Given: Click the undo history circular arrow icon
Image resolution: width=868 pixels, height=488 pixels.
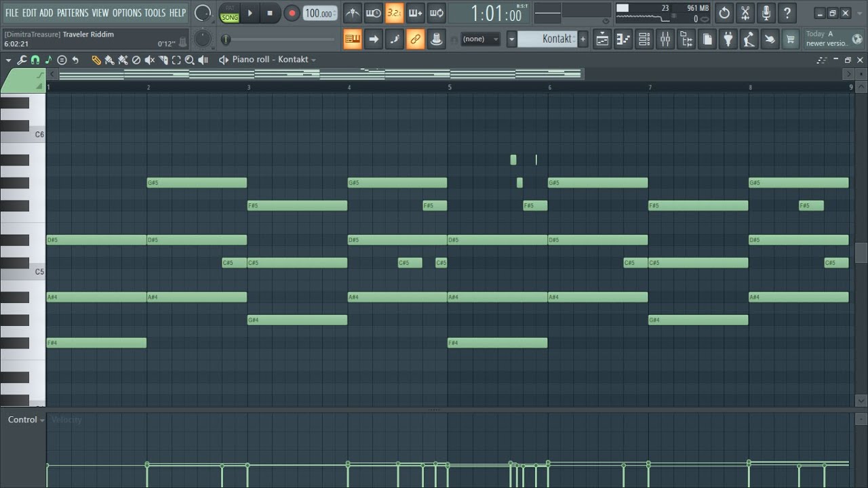Looking at the screenshot, I should pos(724,13).
